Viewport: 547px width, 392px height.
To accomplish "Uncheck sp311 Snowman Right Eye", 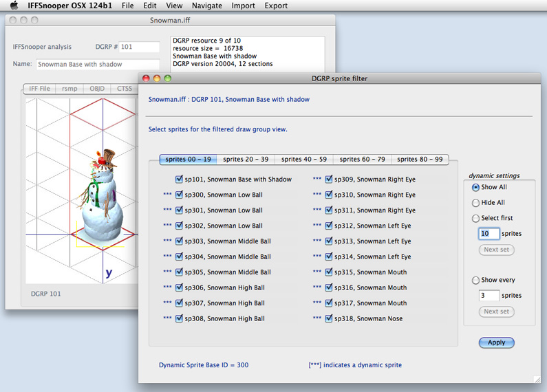I will pos(329,210).
